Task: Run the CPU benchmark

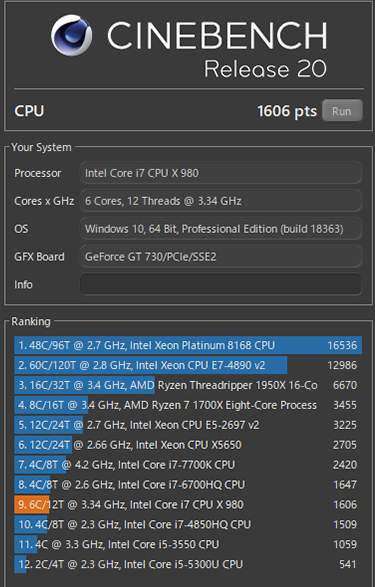Action: coord(342,111)
